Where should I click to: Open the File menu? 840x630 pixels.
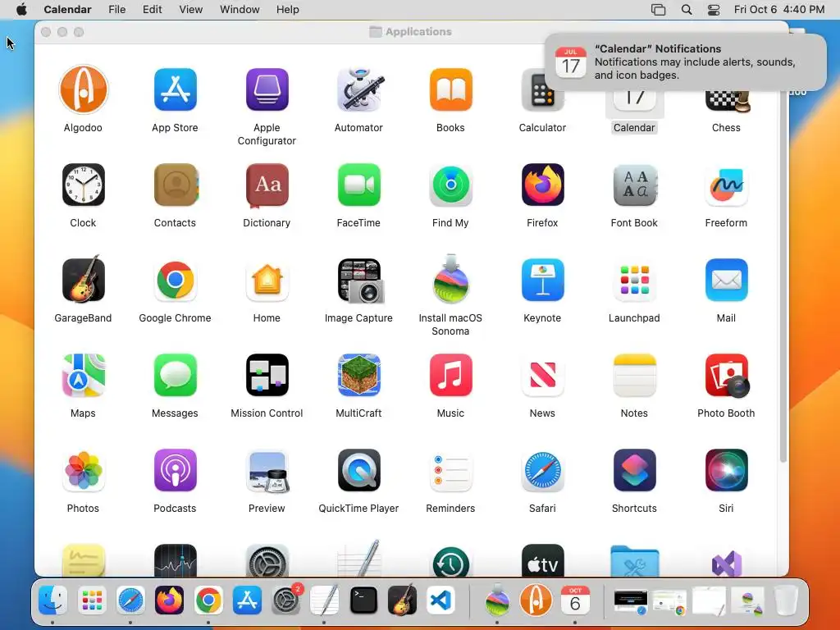(x=116, y=10)
